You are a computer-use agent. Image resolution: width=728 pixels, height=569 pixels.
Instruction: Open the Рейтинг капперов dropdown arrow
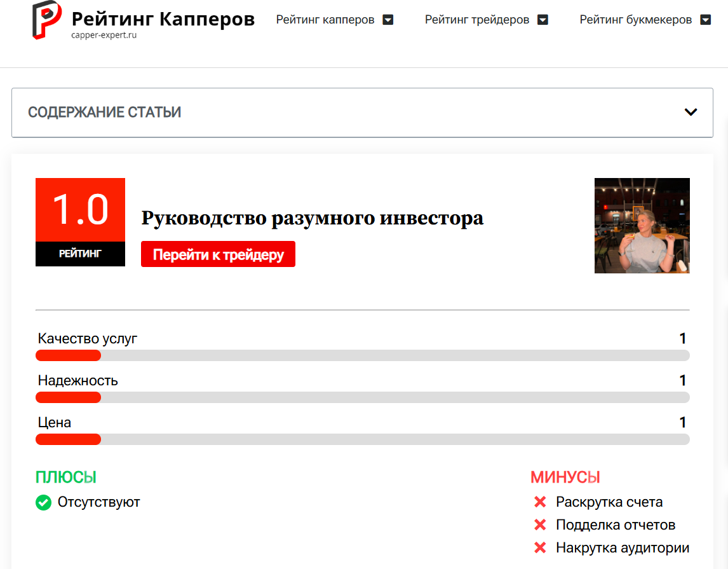(x=388, y=20)
